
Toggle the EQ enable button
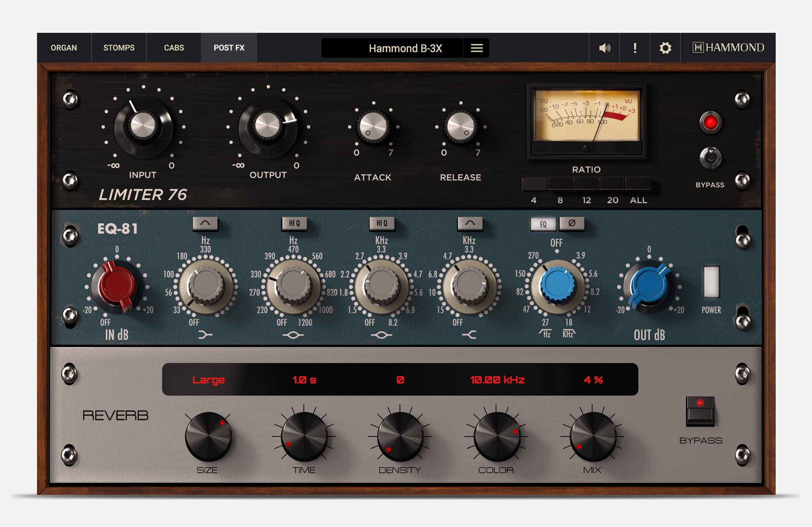[543, 224]
